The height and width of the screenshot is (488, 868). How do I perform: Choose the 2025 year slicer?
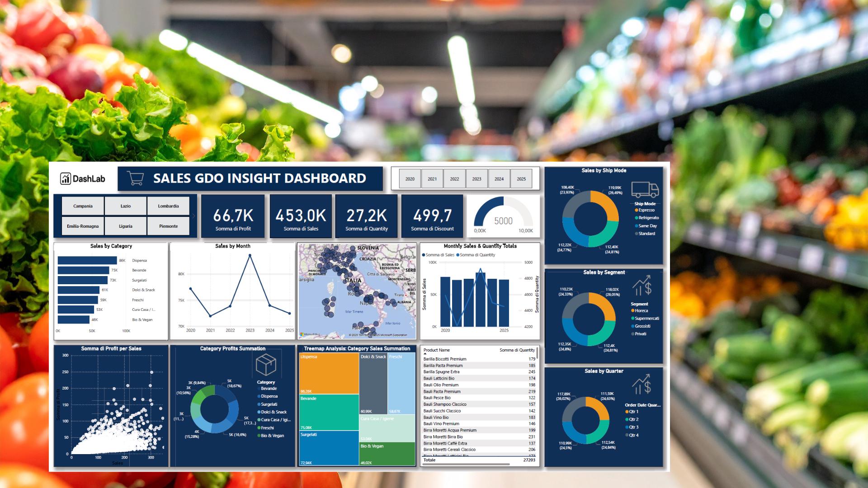(x=521, y=179)
